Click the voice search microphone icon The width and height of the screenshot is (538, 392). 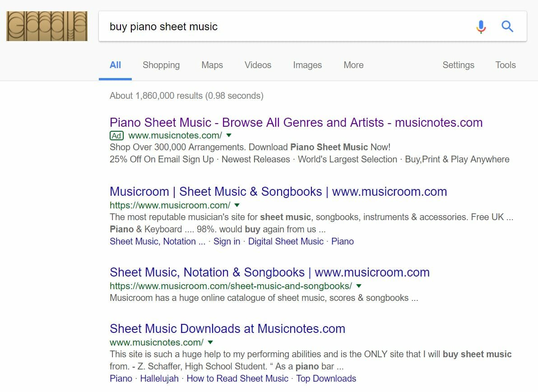[481, 27]
